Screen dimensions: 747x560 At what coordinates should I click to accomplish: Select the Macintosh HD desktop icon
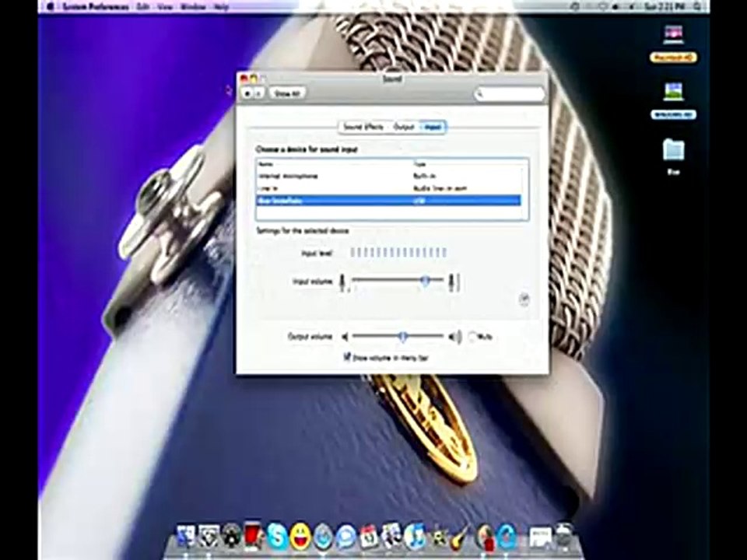[x=673, y=43]
